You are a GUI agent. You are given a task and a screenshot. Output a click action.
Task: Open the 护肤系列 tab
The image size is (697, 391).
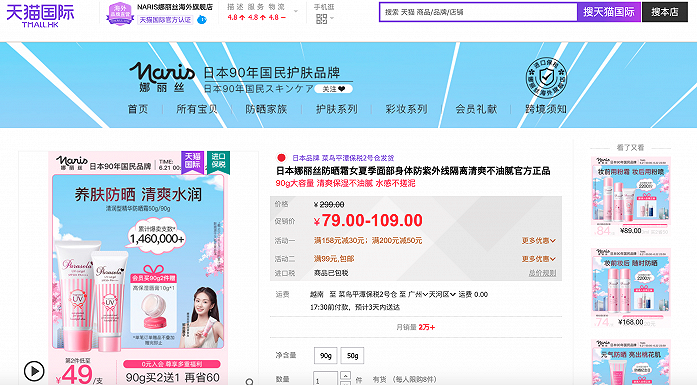pos(336,109)
